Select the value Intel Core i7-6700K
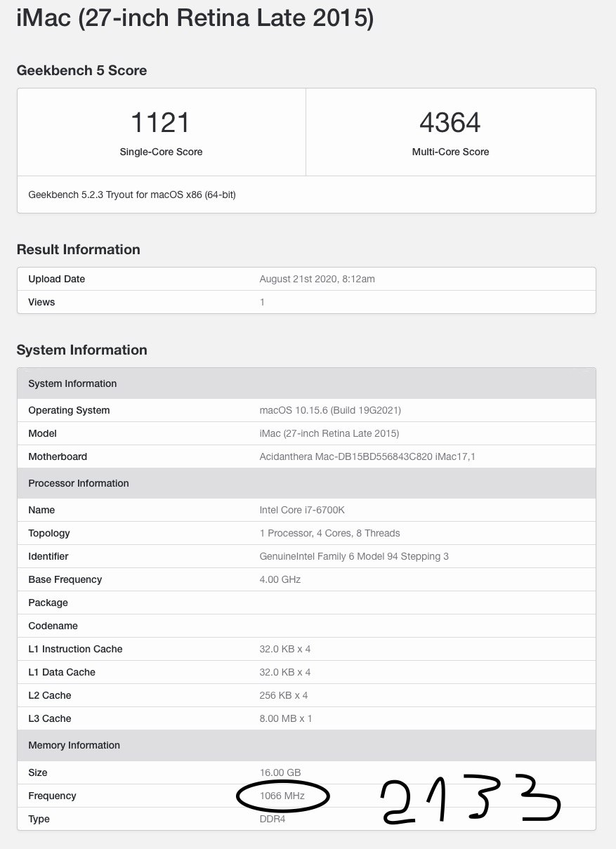Viewport: 616px width, 849px height. tap(302, 510)
